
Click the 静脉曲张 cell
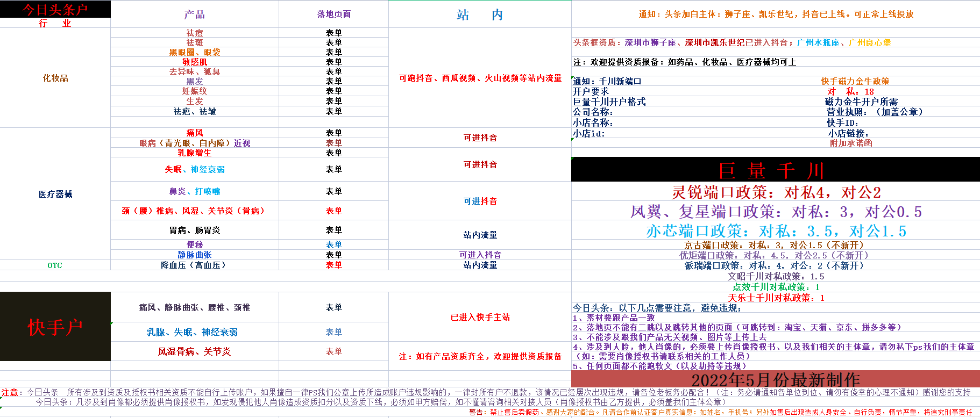195,255
